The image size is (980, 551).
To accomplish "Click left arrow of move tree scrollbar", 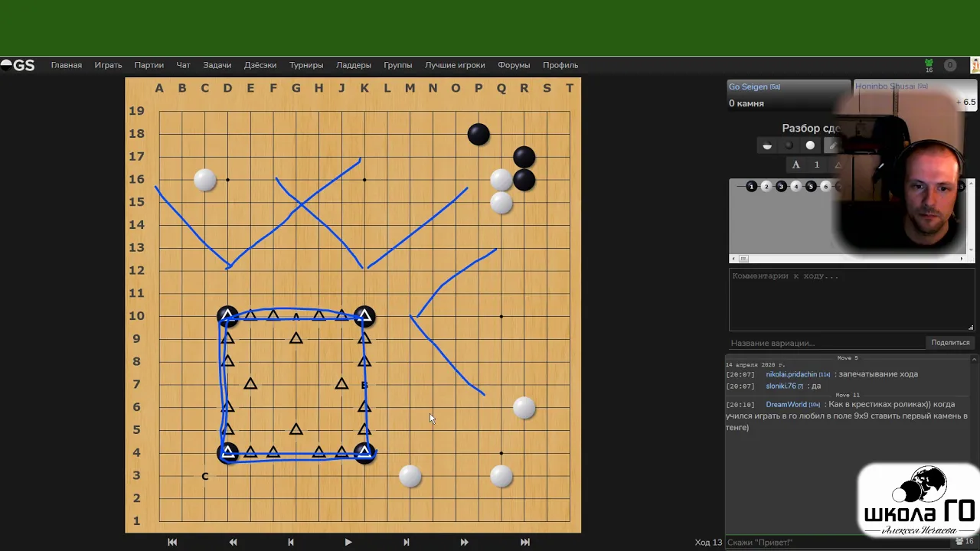I will [733, 259].
